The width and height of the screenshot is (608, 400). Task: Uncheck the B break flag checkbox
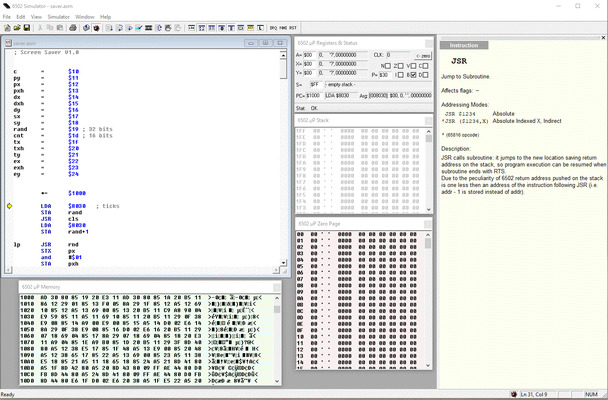pyautogui.click(x=413, y=75)
